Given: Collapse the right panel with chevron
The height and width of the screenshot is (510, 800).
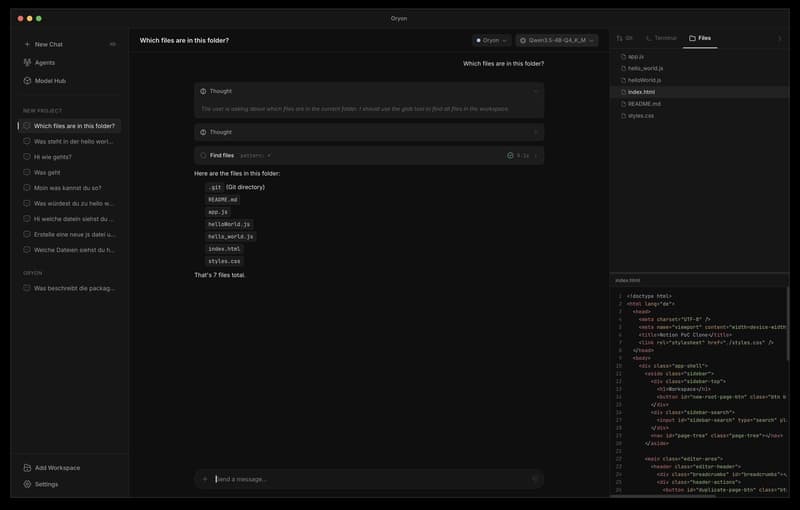Looking at the screenshot, I should (x=779, y=38).
